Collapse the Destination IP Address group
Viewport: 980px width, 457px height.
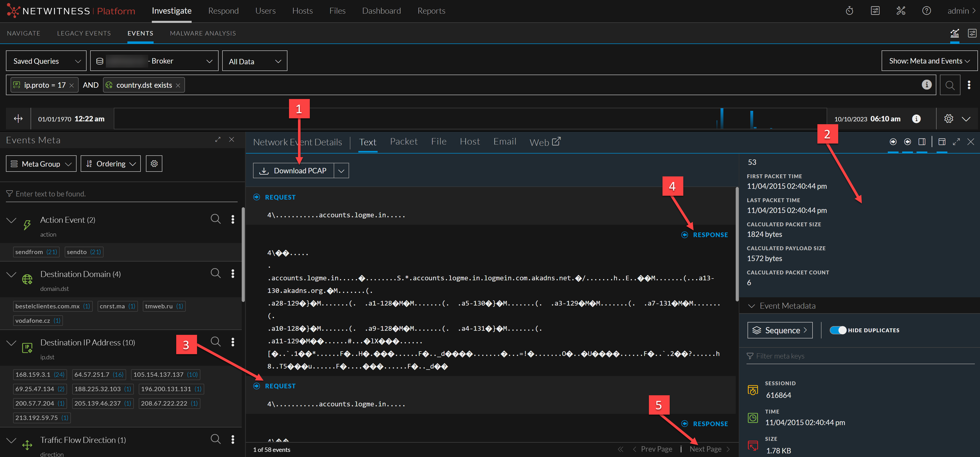point(11,342)
